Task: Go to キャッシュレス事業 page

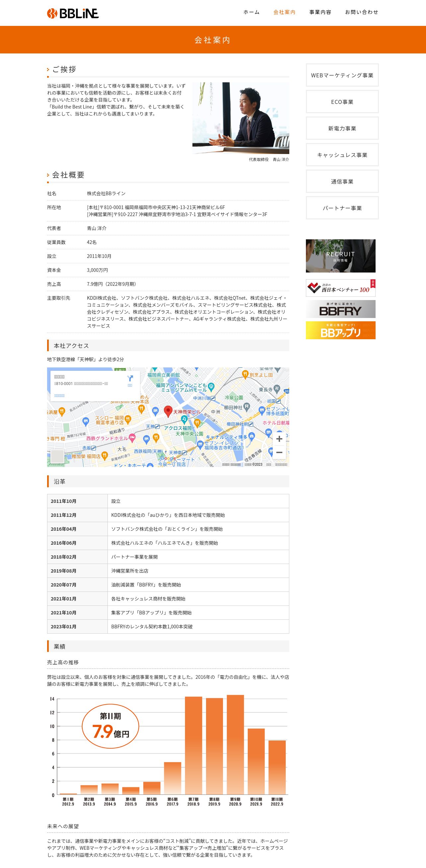Action: (342, 155)
